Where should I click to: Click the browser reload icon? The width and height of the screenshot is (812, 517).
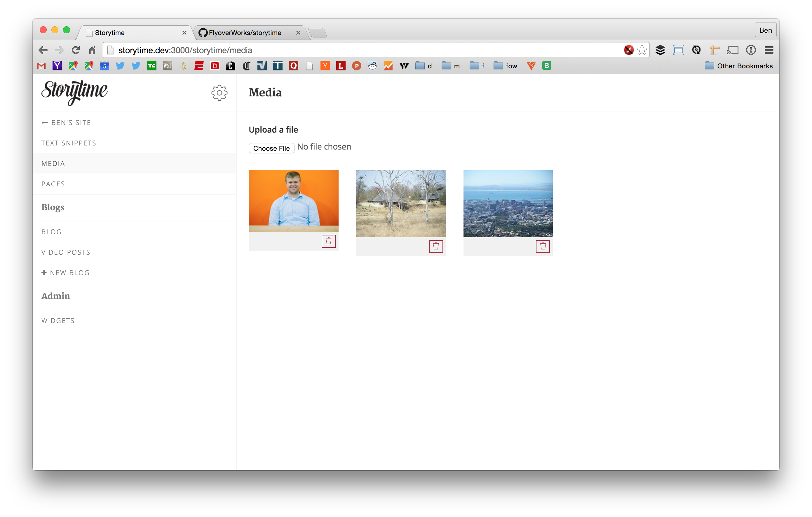coord(76,50)
